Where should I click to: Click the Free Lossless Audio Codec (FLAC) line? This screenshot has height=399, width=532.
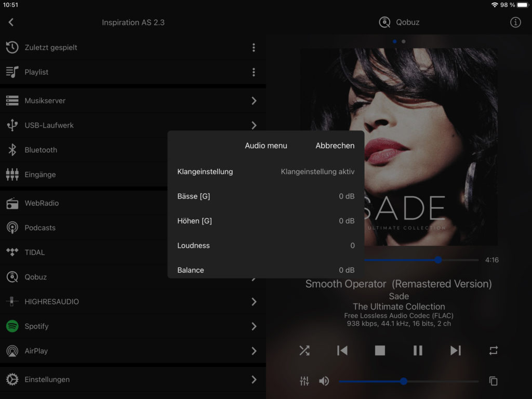coord(398,315)
